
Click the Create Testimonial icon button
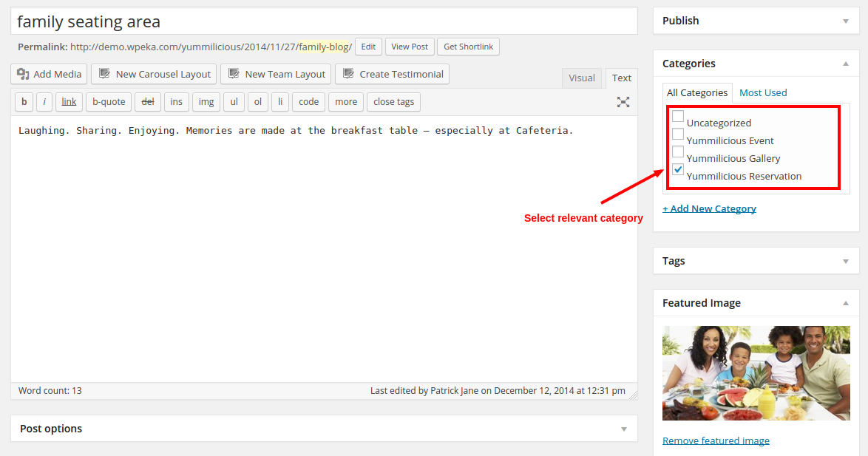[349, 74]
